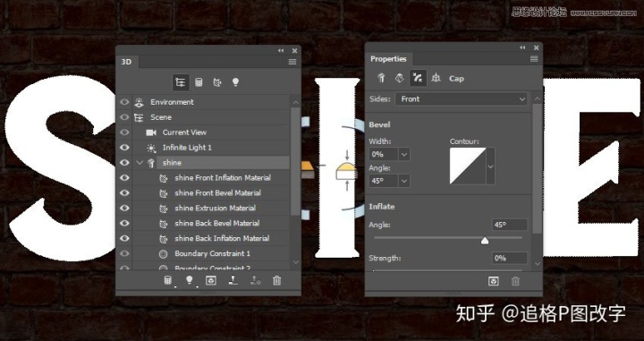Hide shine Back Inflation Material
The image size is (644, 341).
point(124,238)
